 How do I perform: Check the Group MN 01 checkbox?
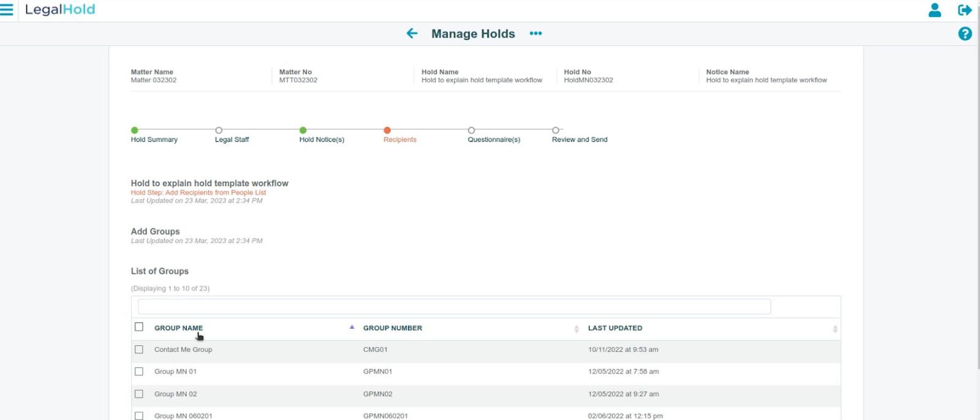(139, 372)
